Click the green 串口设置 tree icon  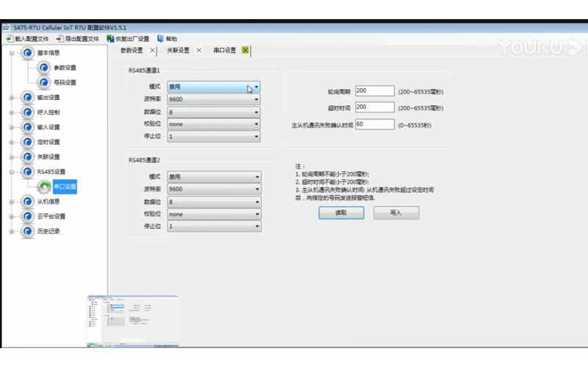pyautogui.click(x=44, y=187)
